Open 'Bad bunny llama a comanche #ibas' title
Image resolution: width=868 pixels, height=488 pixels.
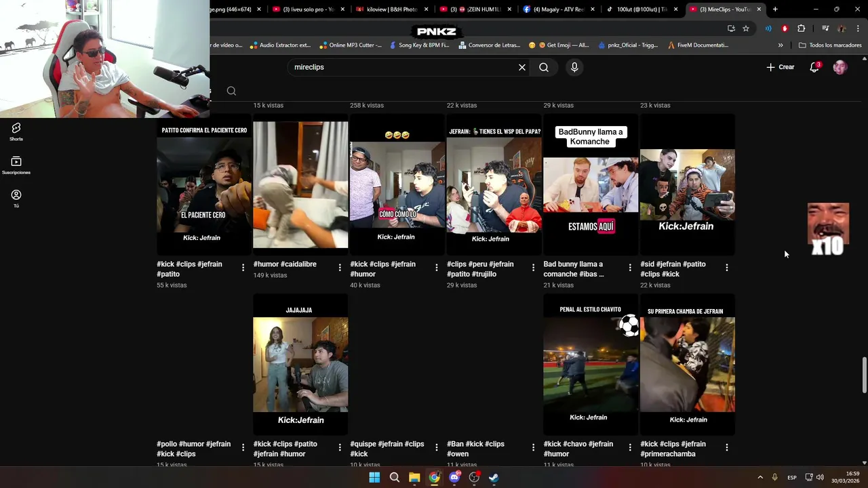(574, 269)
